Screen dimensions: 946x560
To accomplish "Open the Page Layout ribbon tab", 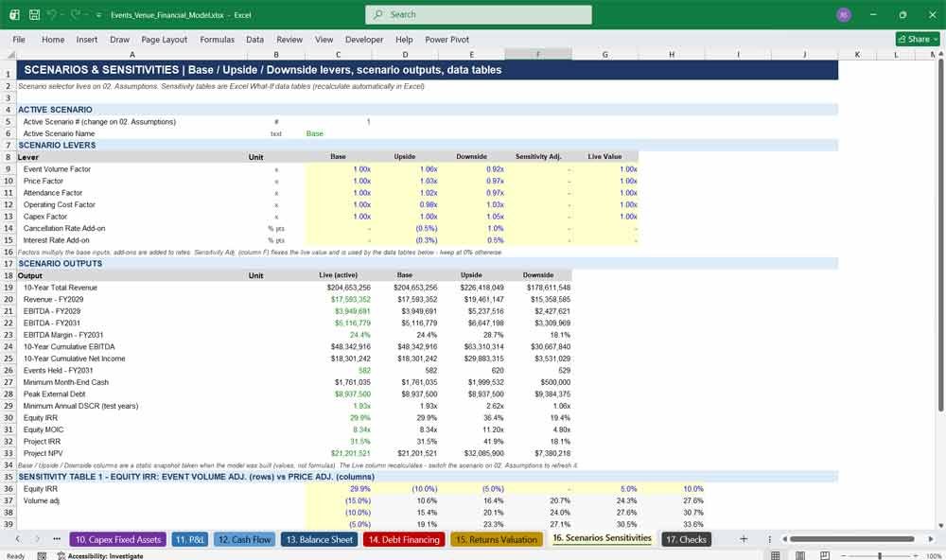I will pos(164,39).
